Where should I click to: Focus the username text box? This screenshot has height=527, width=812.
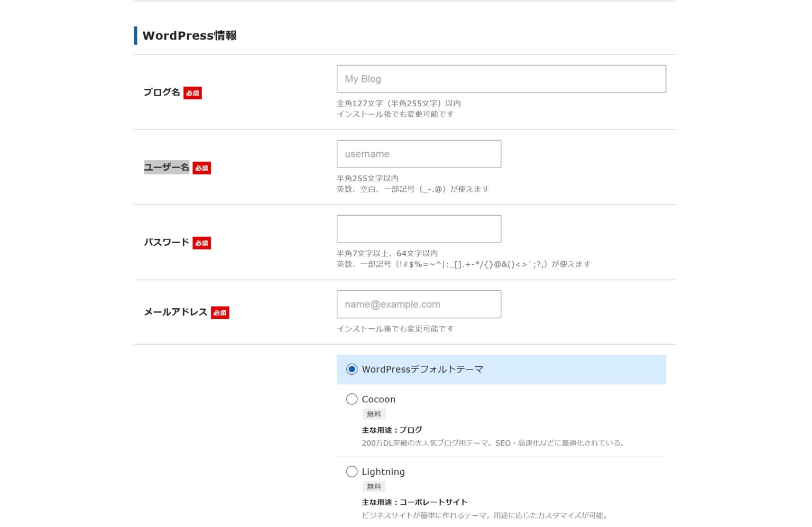[x=419, y=154]
